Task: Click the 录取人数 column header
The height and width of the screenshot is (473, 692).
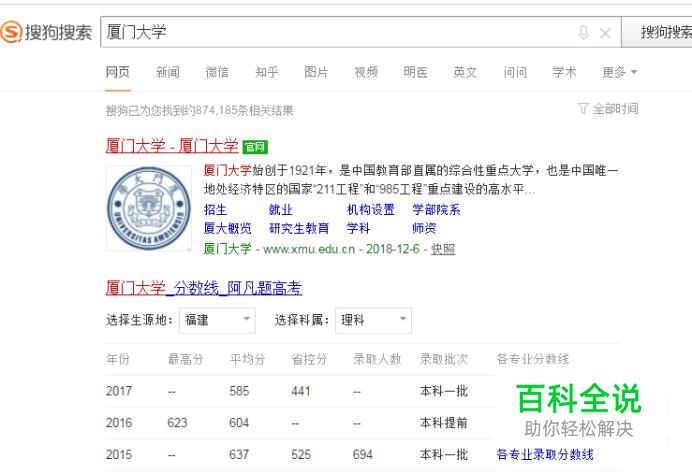Action: [377, 359]
